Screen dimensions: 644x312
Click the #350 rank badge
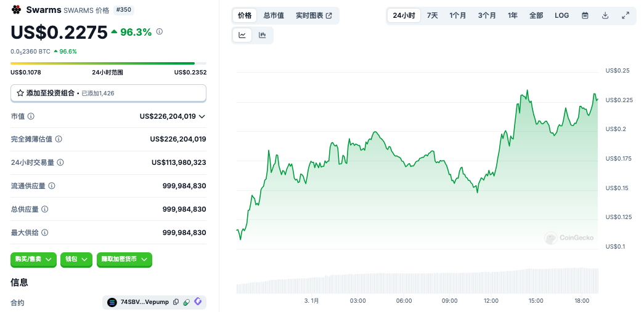coord(123,10)
